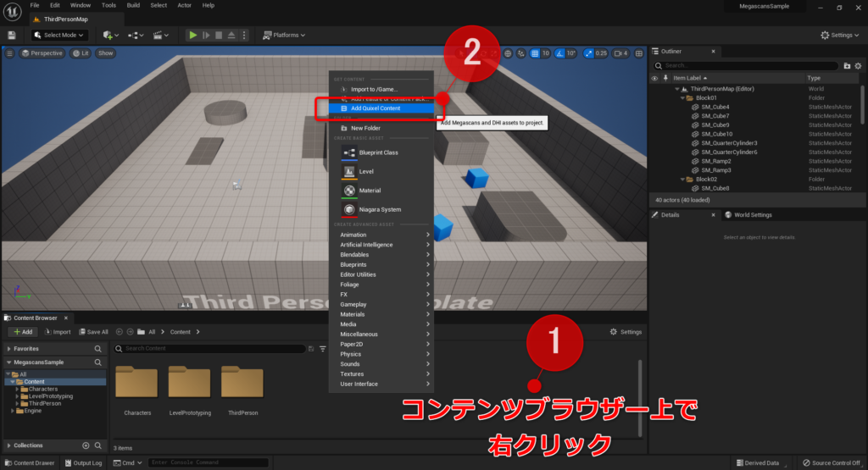Screen dimensions: 868x470
Task: Select SM_QuarterCylinder3 in the Outliner
Action: [x=729, y=143]
